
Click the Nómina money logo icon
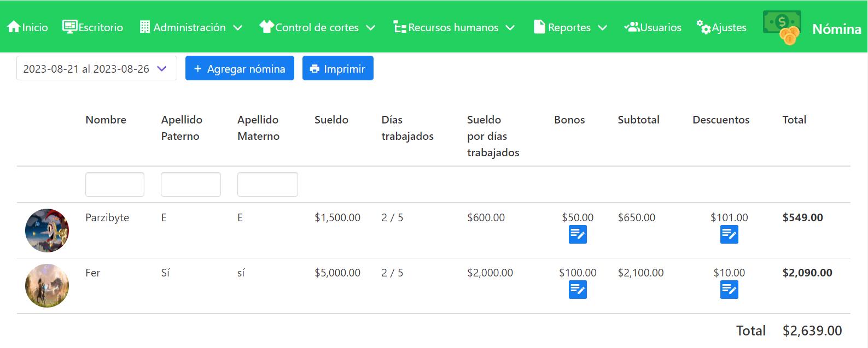tap(782, 27)
